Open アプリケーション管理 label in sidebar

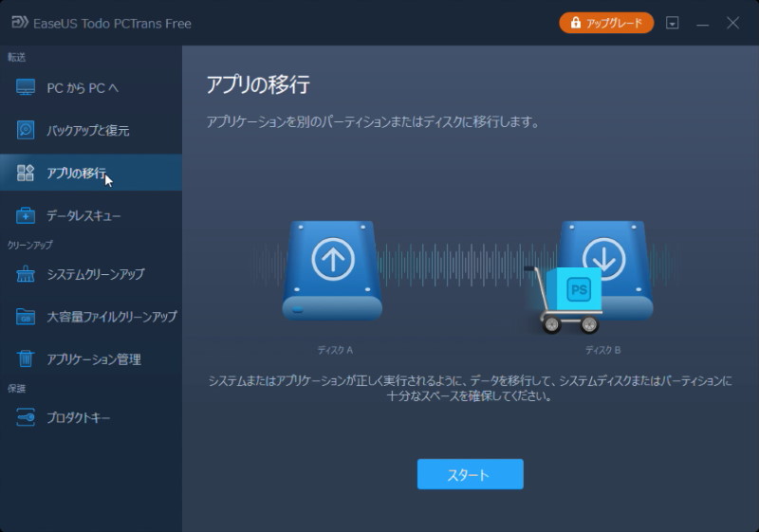[94, 359]
